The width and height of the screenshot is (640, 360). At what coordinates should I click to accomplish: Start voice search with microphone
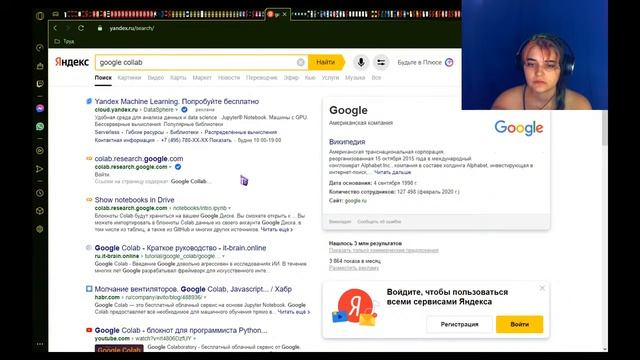click(361, 62)
